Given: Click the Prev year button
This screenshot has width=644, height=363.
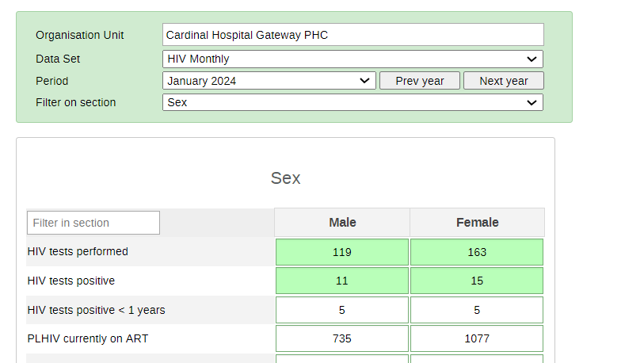Looking at the screenshot, I should [x=419, y=81].
